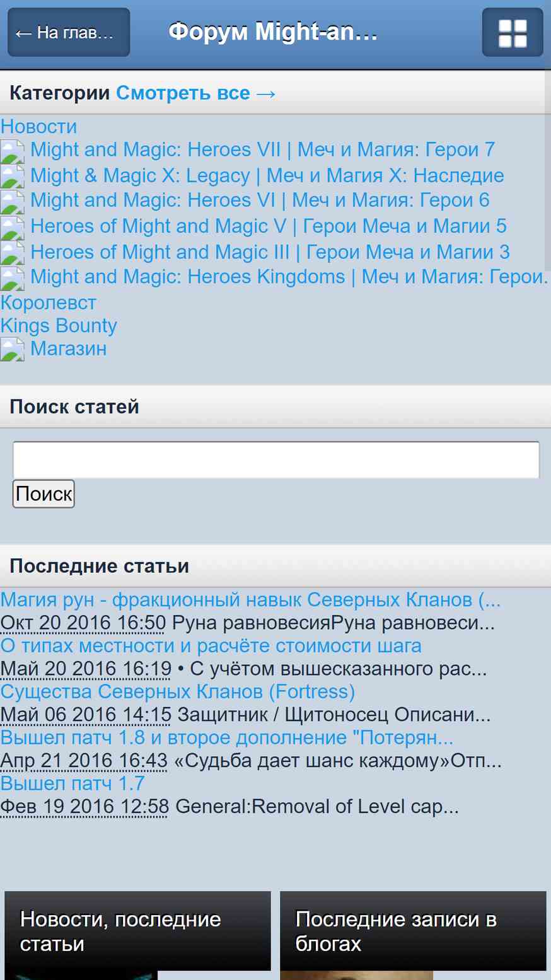Open Heroes of Might and Magic III link
The image size is (551, 980).
(x=270, y=252)
